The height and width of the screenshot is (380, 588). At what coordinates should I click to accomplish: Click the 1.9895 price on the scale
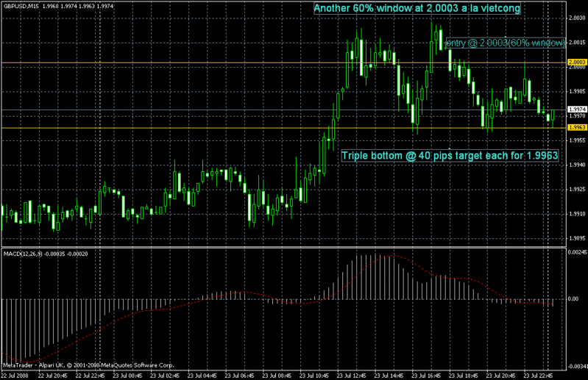576,239
